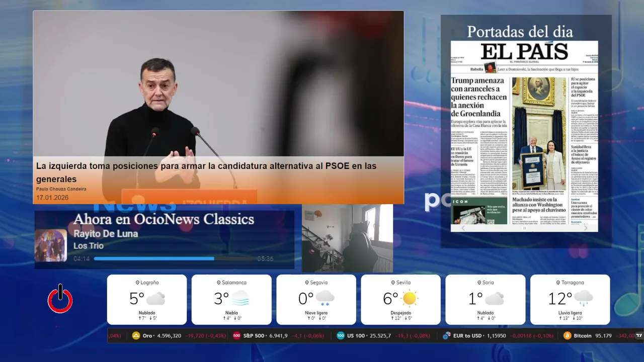644x362 pixels.
Task: Click the red power button icon
Action: (60, 299)
